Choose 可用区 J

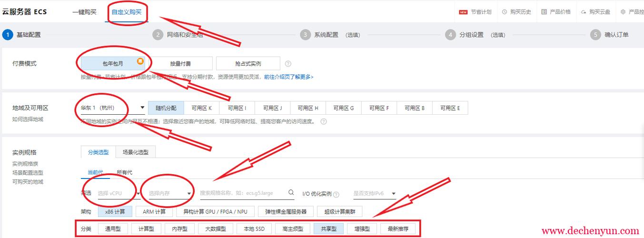pyautogui.click(x=272, y=108)
